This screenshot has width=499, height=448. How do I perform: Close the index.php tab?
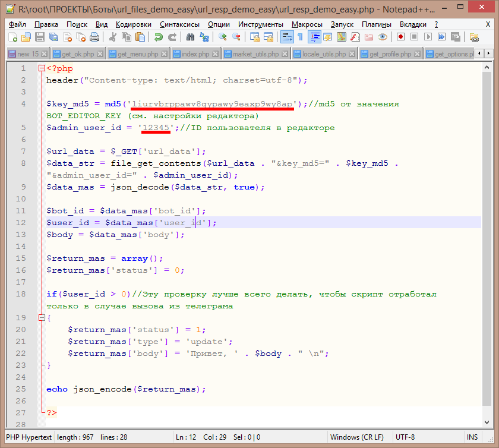click(x=216, y=54)
